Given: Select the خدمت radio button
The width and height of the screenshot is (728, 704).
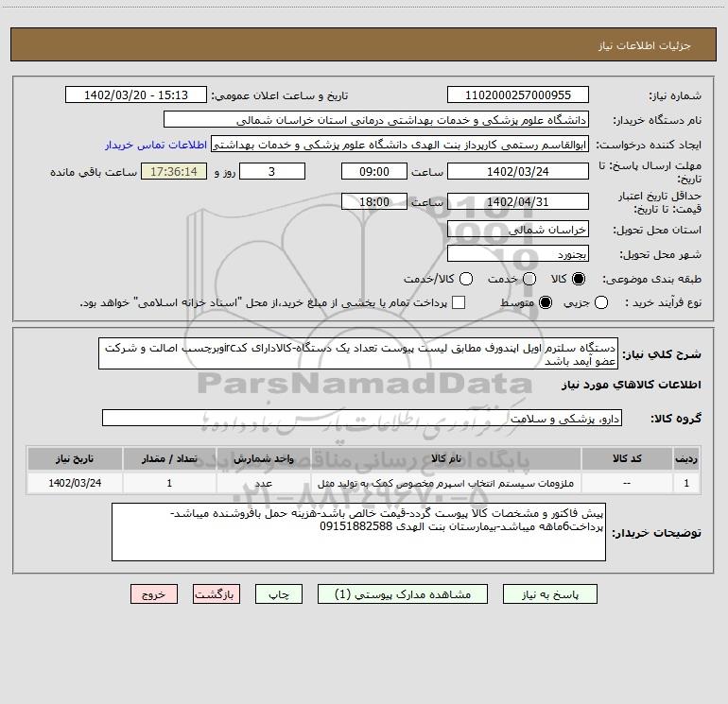Looking at the screenshot, I should pyautogui.click(x=529, y=279).
